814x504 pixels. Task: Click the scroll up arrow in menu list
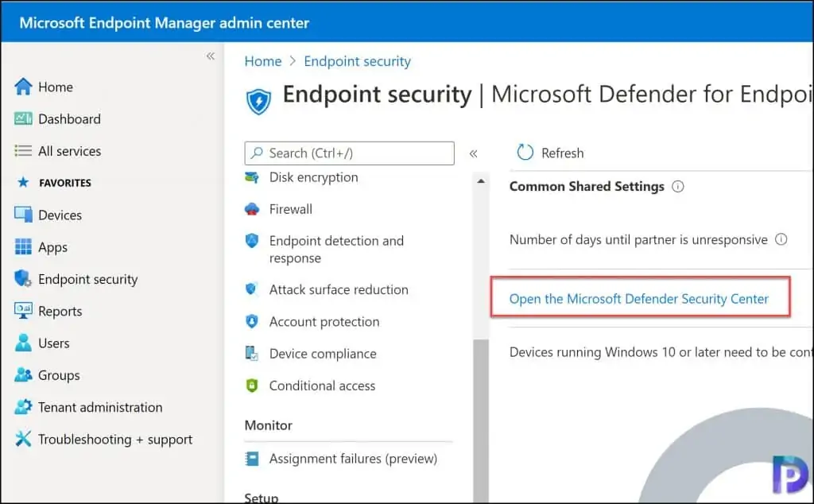tap(481, 181)
